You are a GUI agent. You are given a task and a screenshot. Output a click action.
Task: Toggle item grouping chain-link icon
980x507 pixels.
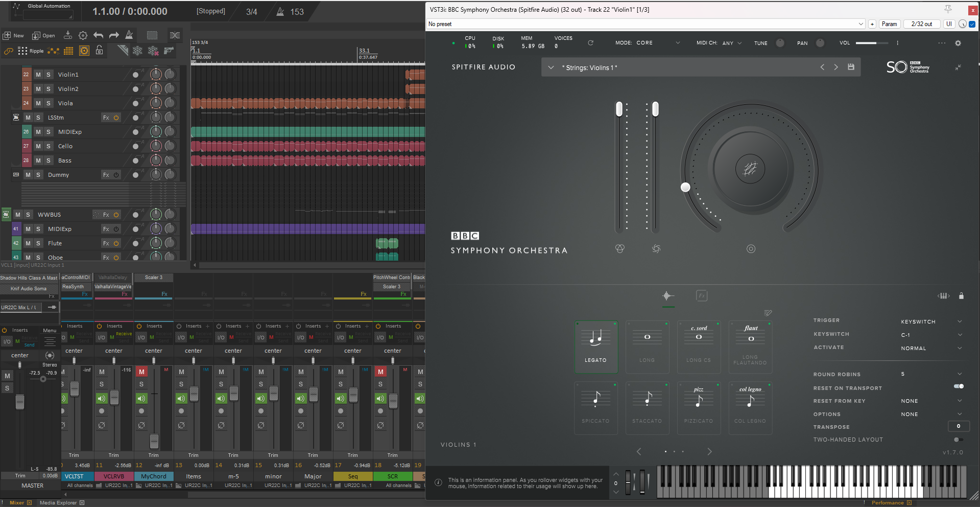pyautogui.click(x=9, y=51)
